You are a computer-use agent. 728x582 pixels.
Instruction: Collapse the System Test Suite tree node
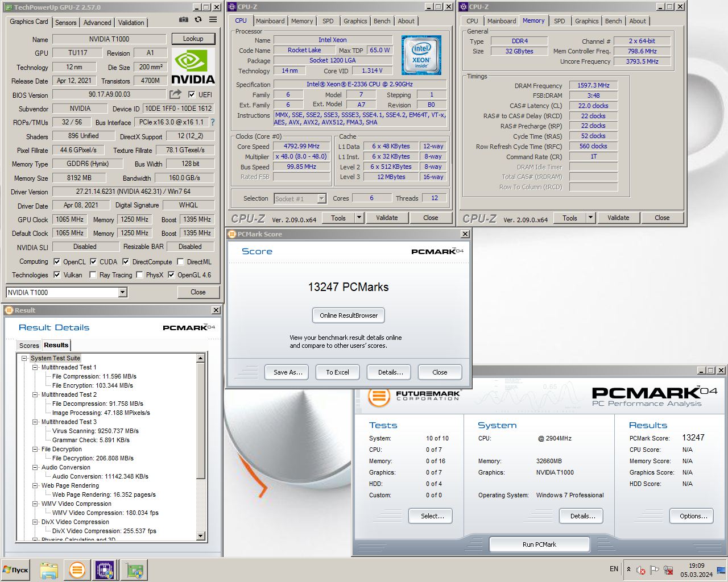[24, 358]
